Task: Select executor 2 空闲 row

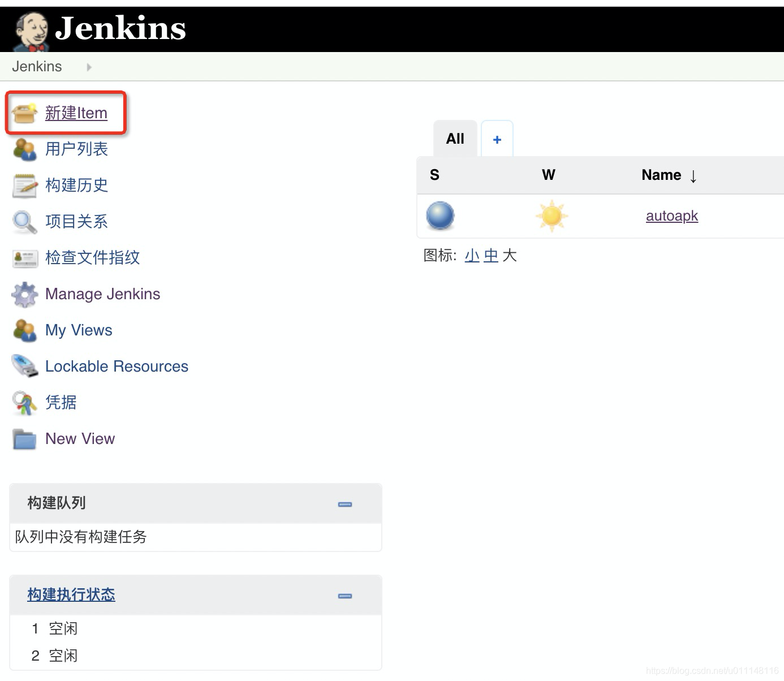Action: 196,656
